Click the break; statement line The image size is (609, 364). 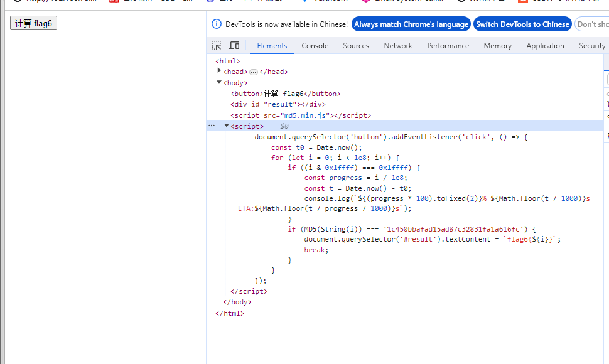[316, 250]
